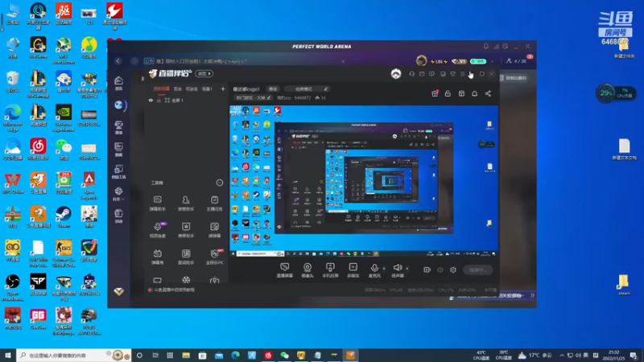Start recording with the camcorder icon

427,269
